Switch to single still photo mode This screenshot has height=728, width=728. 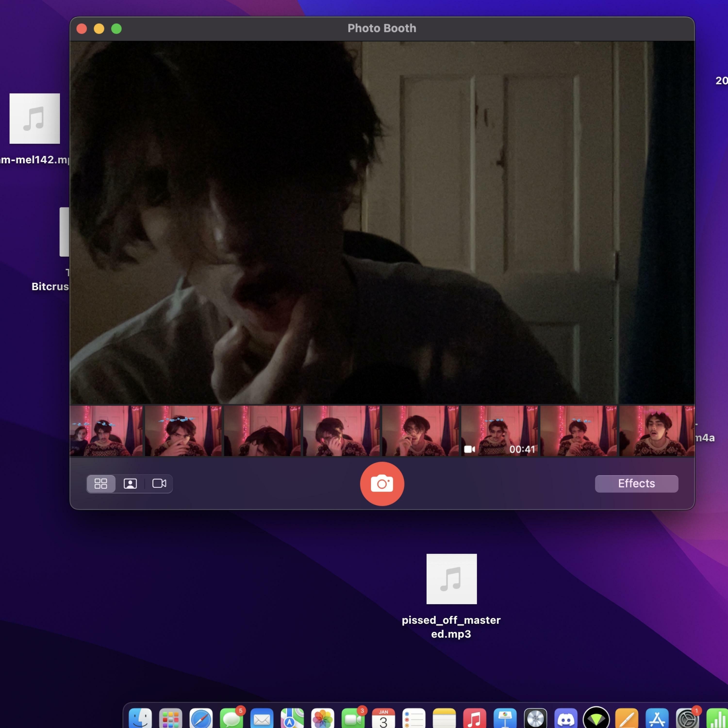pyautogui.click(x=130, y=483)
